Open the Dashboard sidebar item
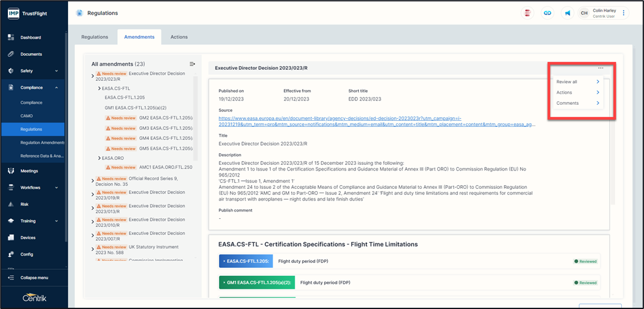The image size is (644, 309). pyautogui.click(x=31, y=37)
